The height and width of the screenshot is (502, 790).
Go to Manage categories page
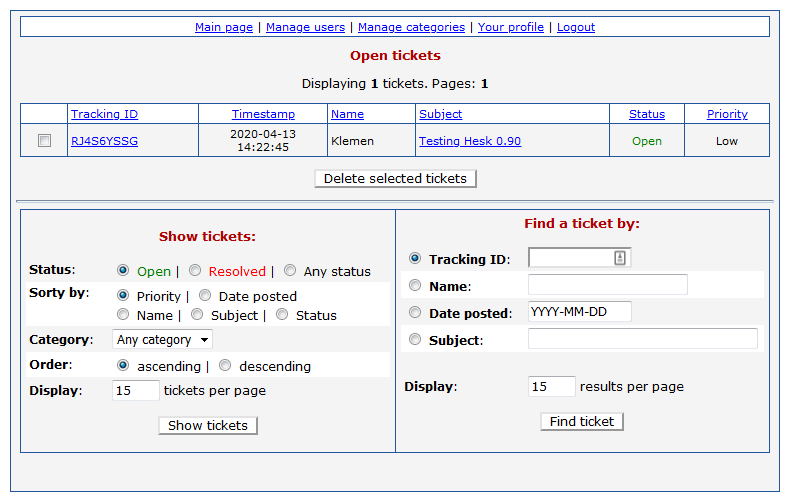click(411, 27)
